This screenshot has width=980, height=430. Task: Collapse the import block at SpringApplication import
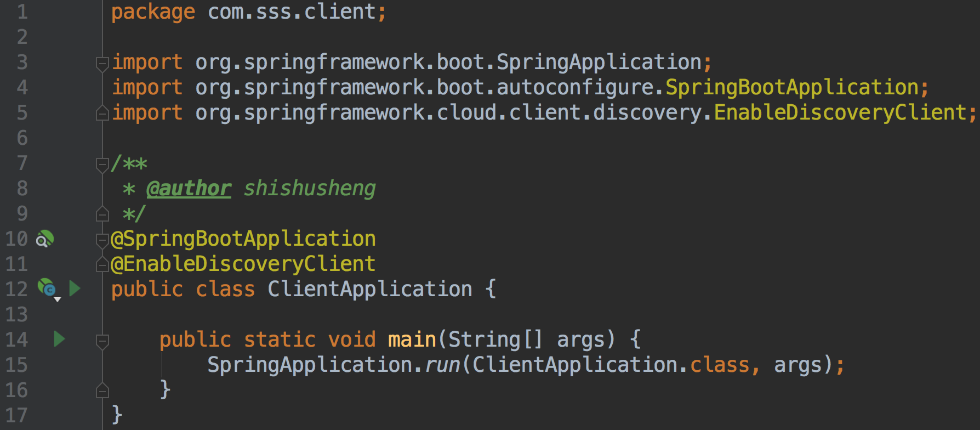pos(102,64)
